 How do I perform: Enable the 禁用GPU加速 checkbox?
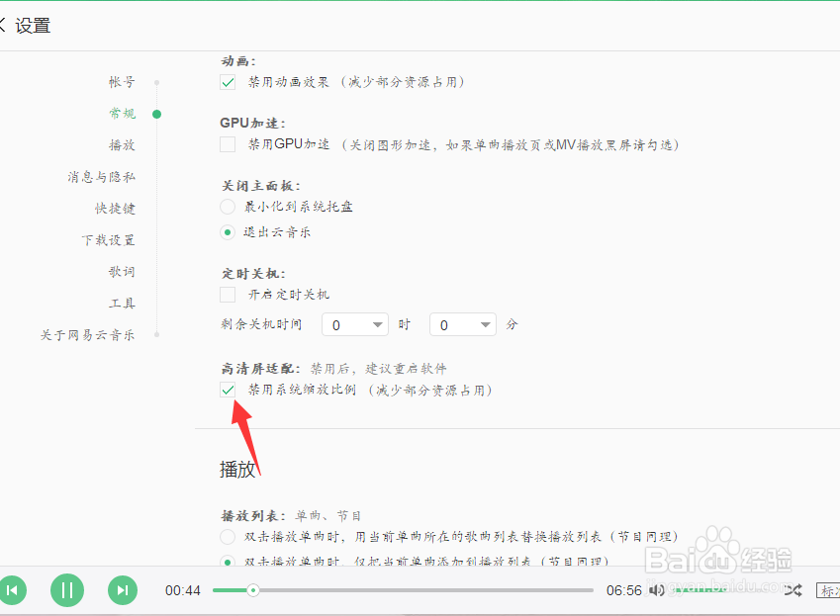228,144
